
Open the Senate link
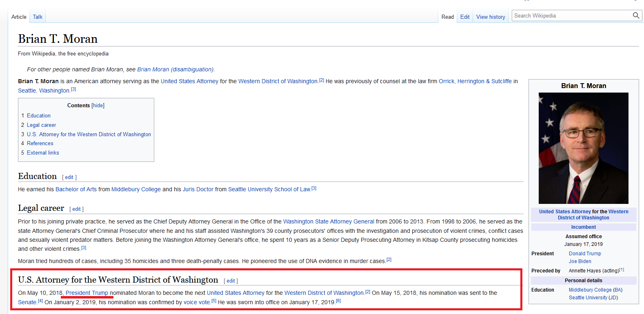pos(27,302)
